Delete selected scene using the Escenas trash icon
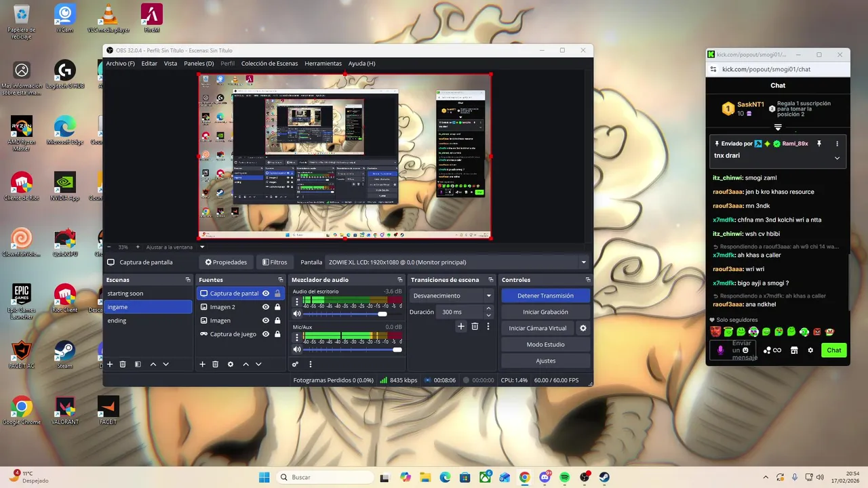Viewport: 868px width, 488px height. coord(123,364)
